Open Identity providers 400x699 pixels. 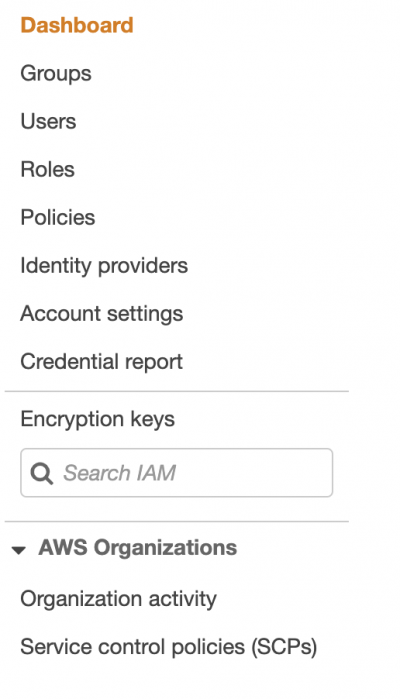[x=104, y=266]
